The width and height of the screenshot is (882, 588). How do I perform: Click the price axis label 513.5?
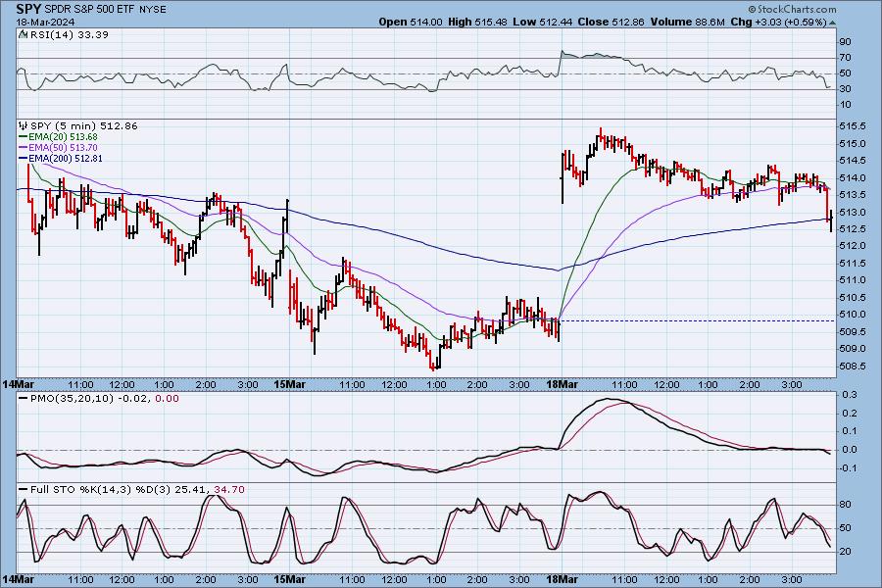pos(853,195)
